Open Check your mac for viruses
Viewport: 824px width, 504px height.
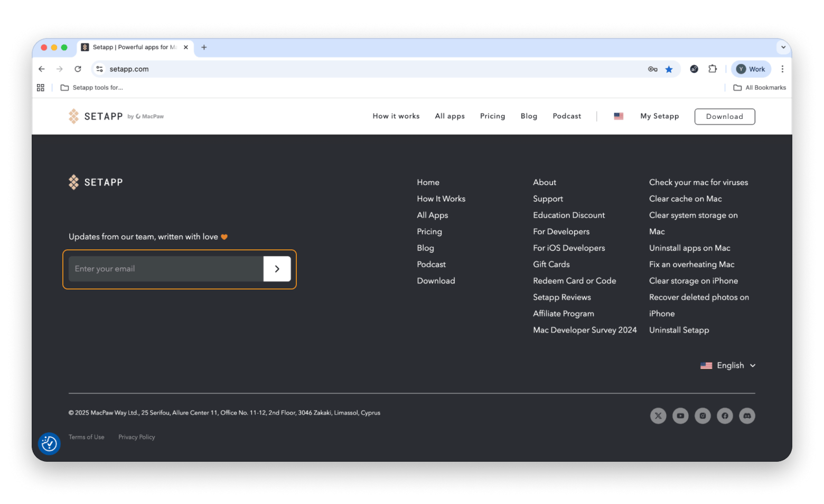699,182
